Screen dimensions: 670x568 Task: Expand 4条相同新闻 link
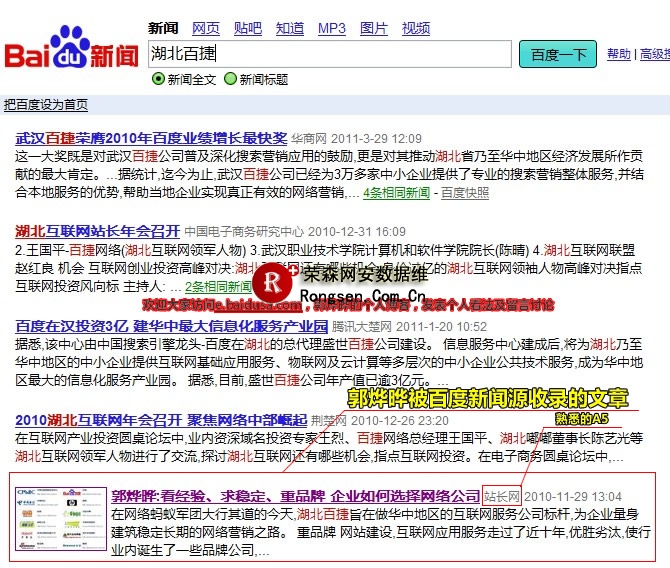tap(396, 192)
